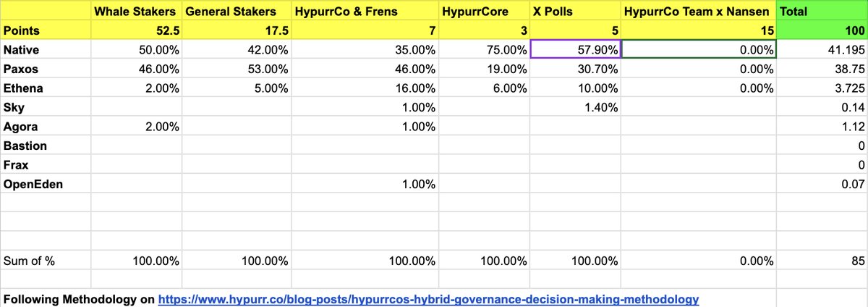Select the Bastion row label
The width and height of the screenshot is (868, 307).
click(46, 146)
